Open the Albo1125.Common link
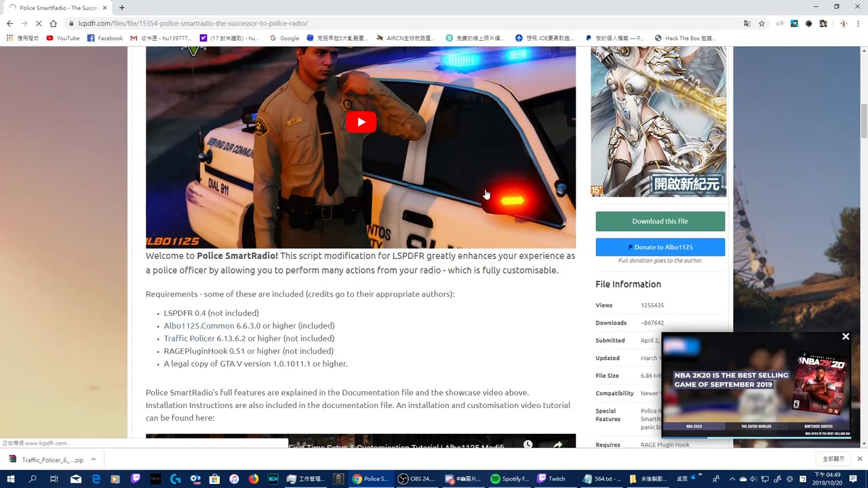 tap(198, 325)
